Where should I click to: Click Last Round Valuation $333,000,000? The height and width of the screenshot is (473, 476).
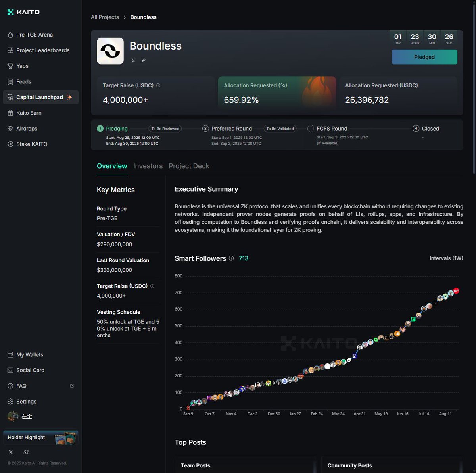tap(115, 270)
